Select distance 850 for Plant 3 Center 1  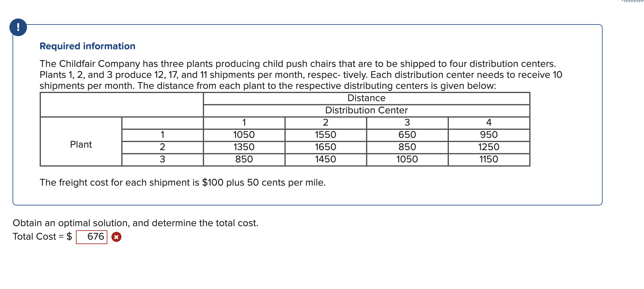tap(244, 159)
